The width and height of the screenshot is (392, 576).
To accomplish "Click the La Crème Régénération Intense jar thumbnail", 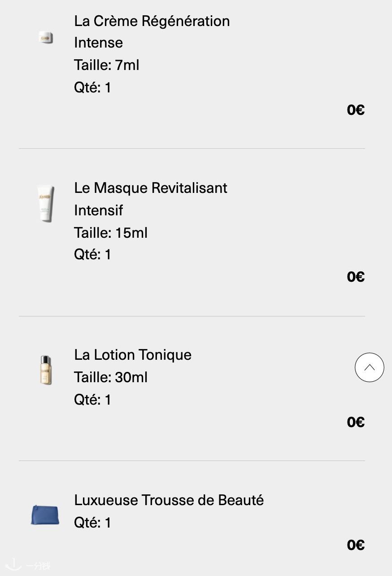I will [x=46, y=38].
